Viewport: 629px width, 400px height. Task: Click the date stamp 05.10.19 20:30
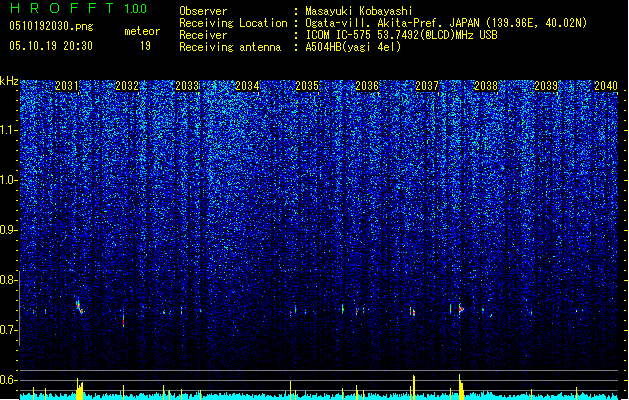(51, 46)
